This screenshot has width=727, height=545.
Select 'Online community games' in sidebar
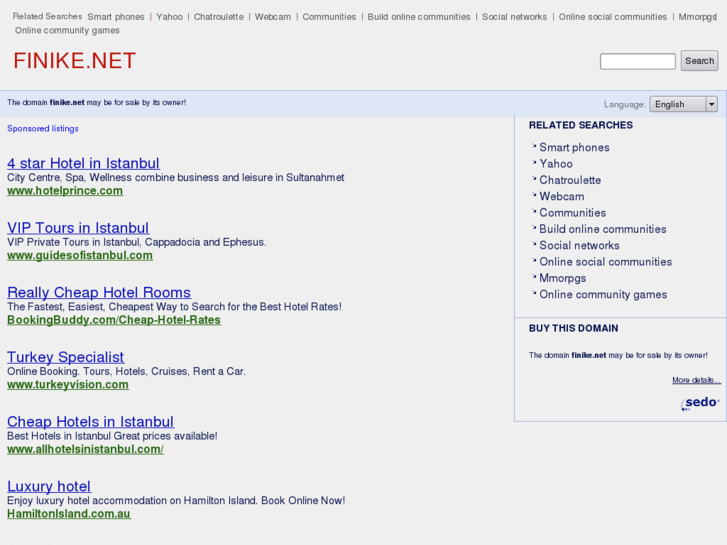tap(603, 295)
